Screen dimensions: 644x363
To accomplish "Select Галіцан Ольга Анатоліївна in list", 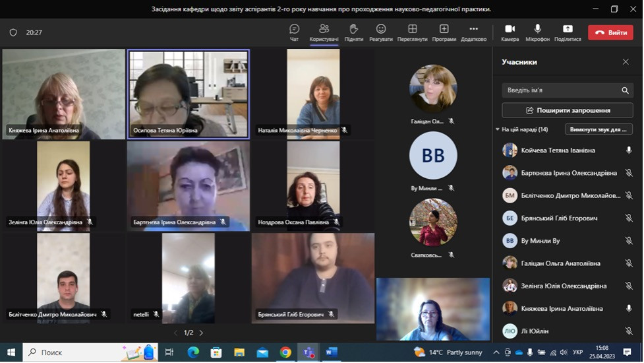I will pyautogui.click(x=567, y=263).
